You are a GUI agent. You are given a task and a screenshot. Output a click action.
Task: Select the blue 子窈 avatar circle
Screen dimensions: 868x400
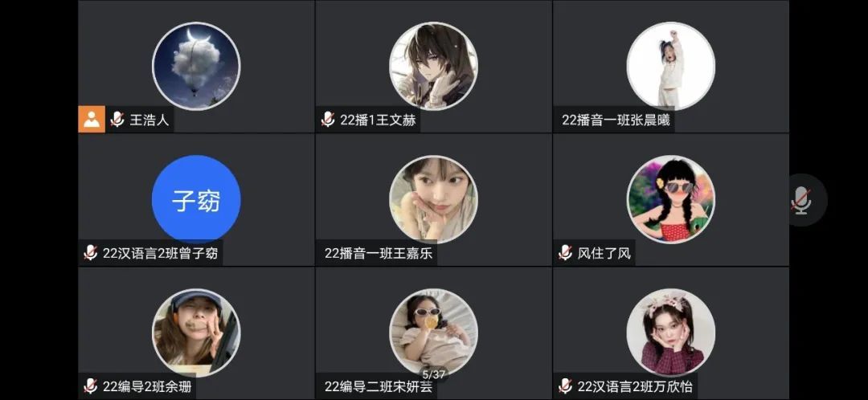(x=196, y=199)
